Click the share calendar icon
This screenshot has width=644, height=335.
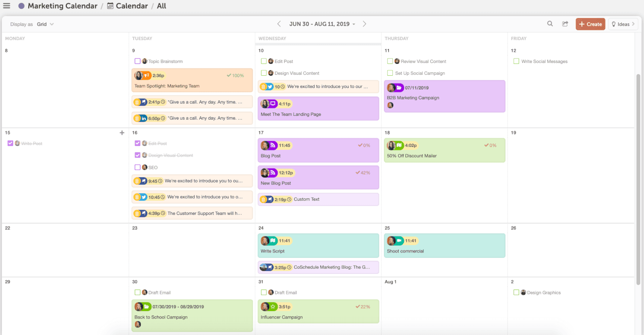[x=565, y=24]
